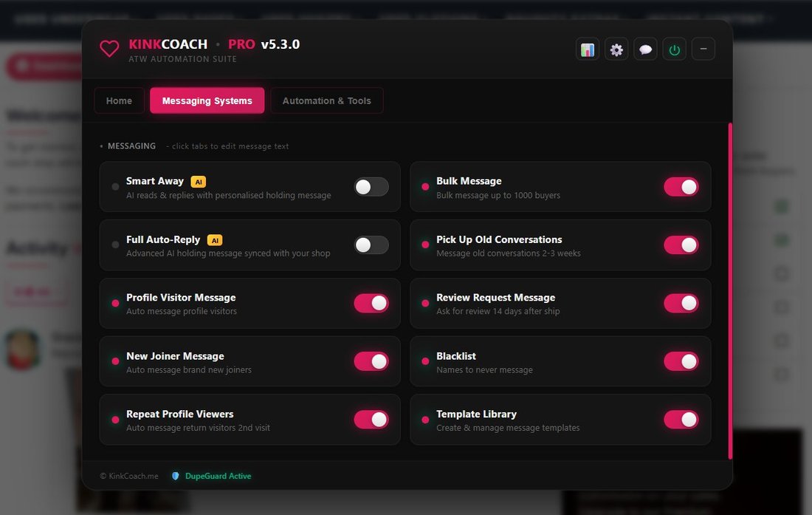Click 'Bulk message up to 1000 buyers' text
Screen dimensions: 812x515
tap(498, 195)
